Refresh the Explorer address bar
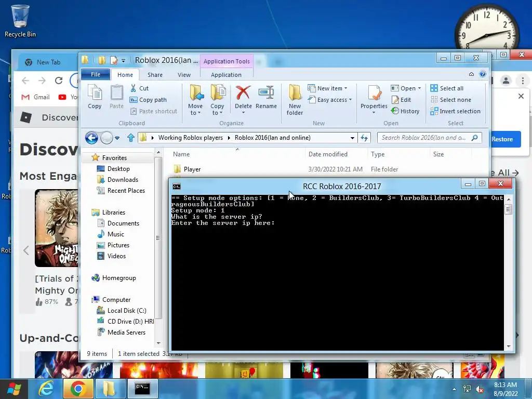The width and height of the screenshot is (532, 399). (364, 138)
